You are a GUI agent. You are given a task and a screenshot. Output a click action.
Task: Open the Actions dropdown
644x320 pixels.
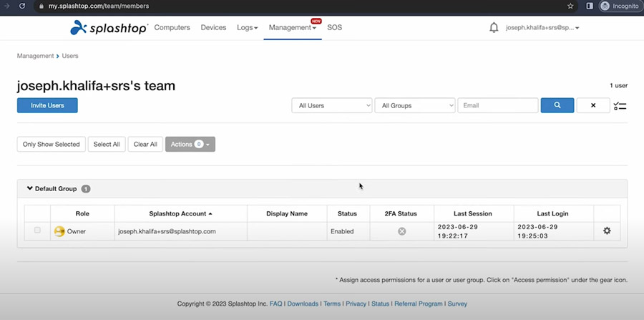pos(190,144)
